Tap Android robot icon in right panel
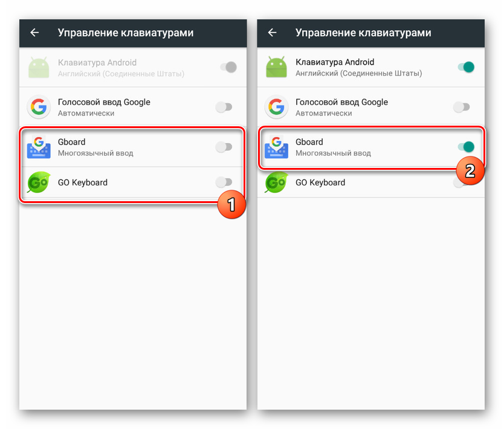This screenshot has width=504, height=429. pyautogui.click(x=276, y=67)
